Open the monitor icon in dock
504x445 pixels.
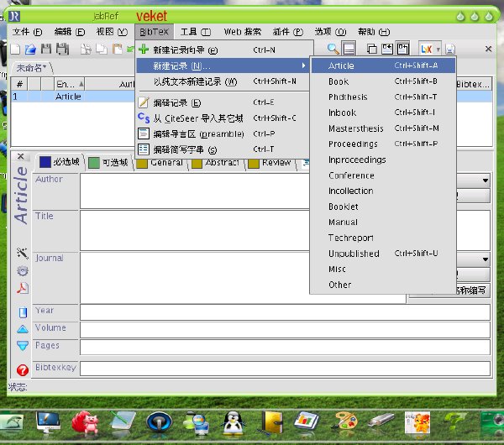pos(48,422)
